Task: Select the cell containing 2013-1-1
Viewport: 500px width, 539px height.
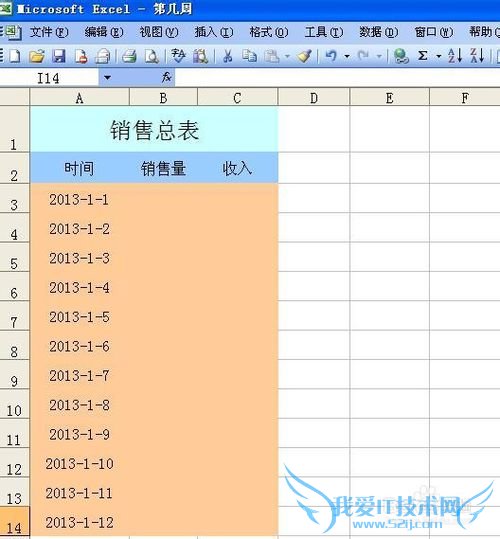Action: point(79,198)
